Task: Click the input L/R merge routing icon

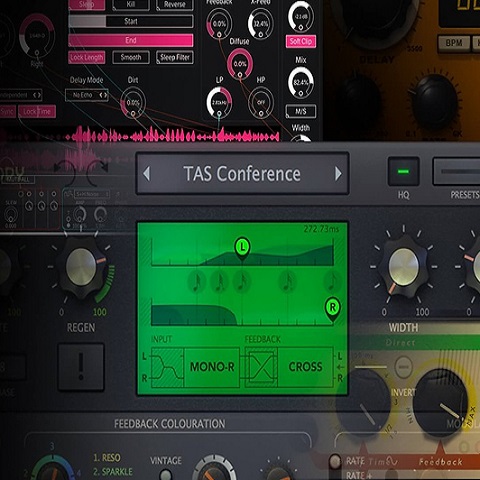Action: click(167, 367)
